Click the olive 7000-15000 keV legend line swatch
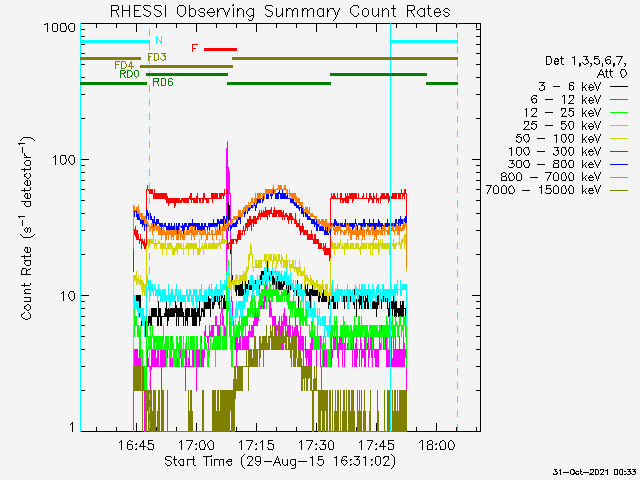This screenshot has width=640, height=480. pos(619,190)
